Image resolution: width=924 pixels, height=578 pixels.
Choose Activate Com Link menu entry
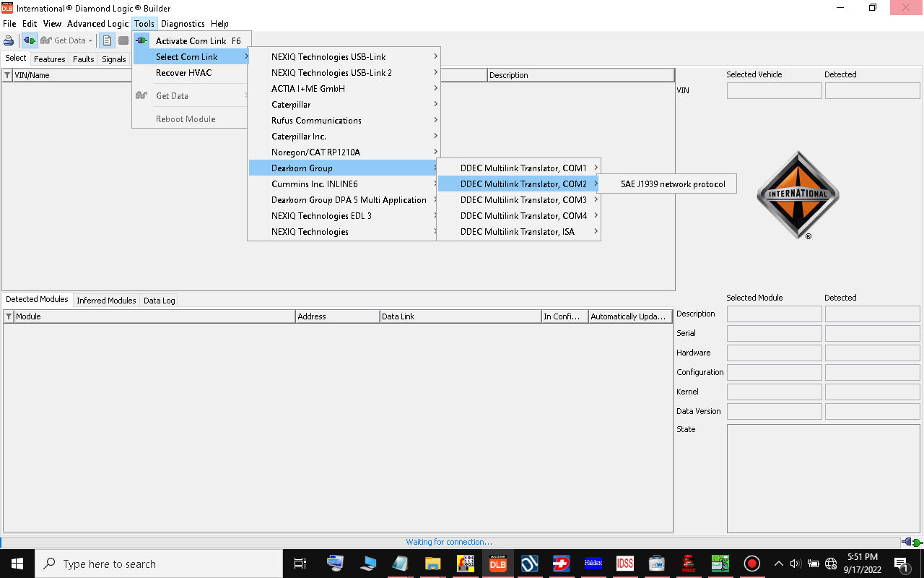tap(192, 41)
